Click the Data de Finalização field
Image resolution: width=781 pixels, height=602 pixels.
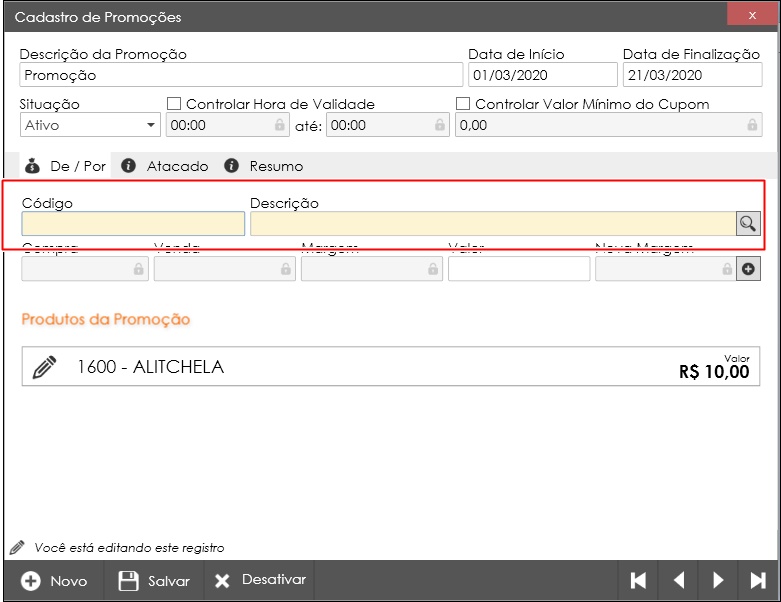pyautogui.click(x=692, y=75)
